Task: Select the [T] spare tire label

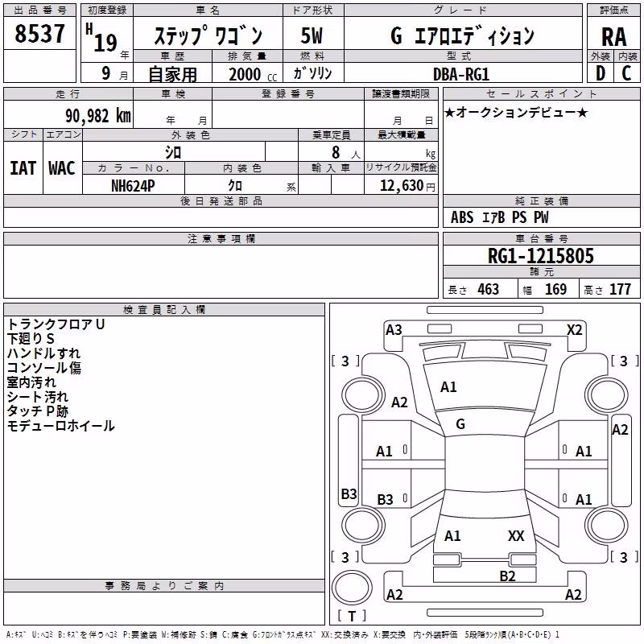Action: click(352, 617)
